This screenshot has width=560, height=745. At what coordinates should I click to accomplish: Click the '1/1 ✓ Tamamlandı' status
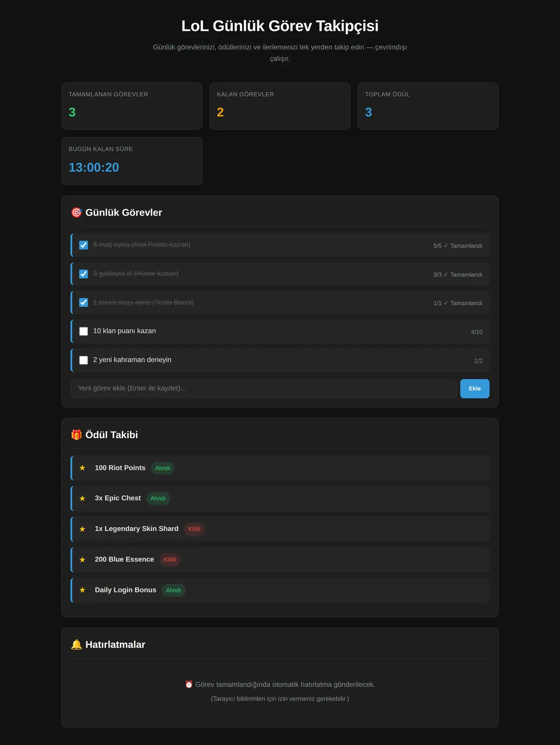(458, 303)
